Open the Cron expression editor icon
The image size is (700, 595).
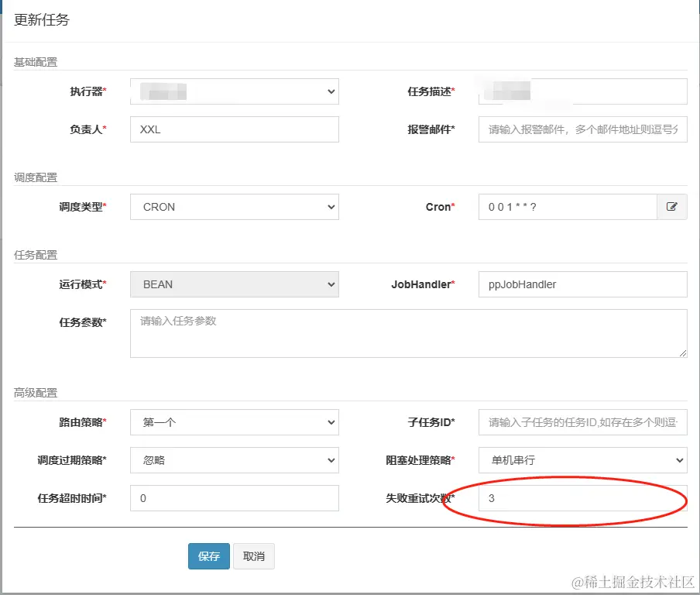[x=672, y=207]
